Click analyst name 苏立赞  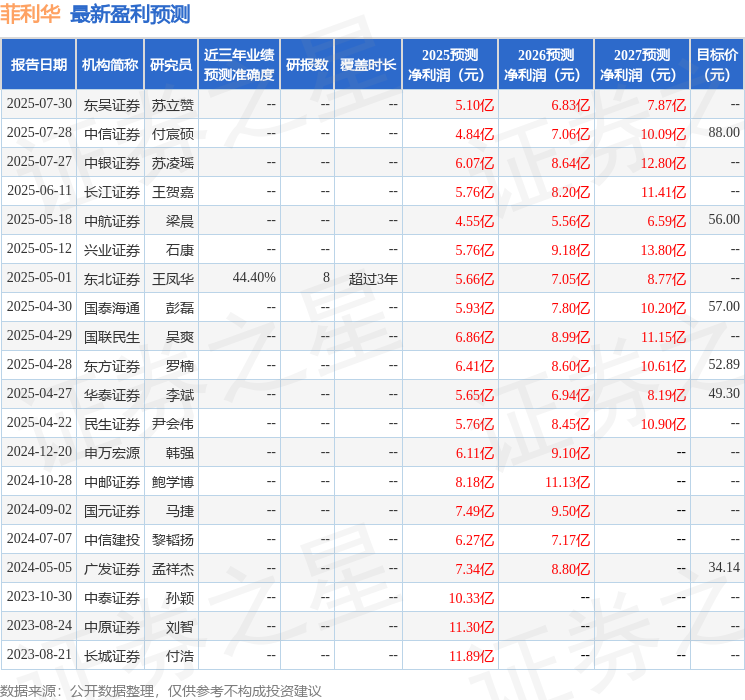[172, 105]
